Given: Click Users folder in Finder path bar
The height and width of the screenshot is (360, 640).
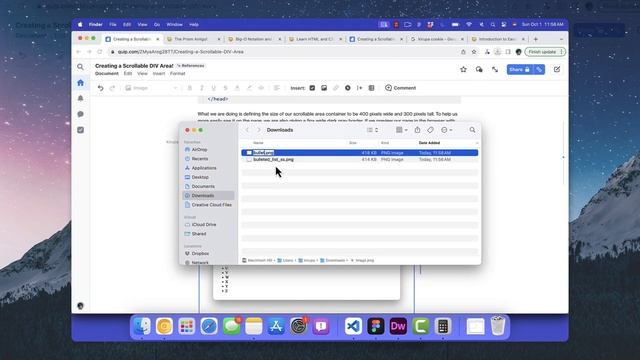Looking at the screenshot, I should click(286, 260).
